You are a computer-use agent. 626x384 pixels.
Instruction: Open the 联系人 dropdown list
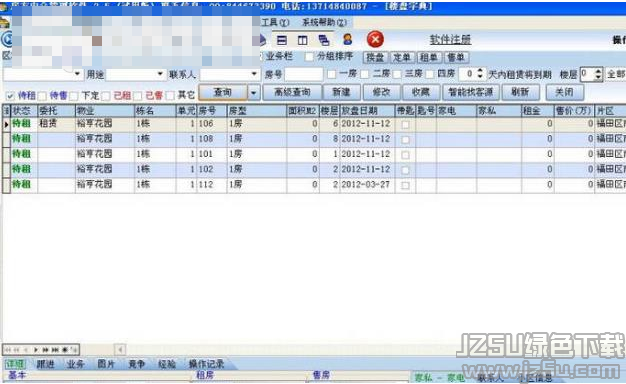254,74
